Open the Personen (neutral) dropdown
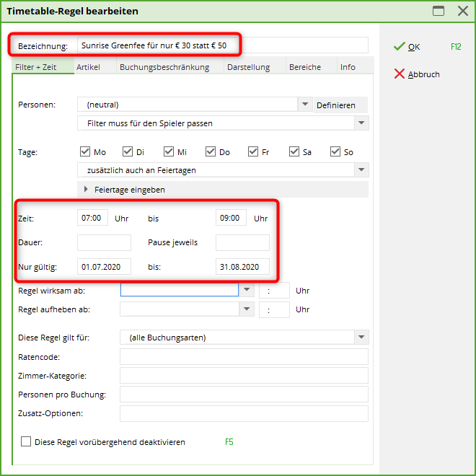The width and height of the screenshot is (476, 476). (x=304, y=105)
